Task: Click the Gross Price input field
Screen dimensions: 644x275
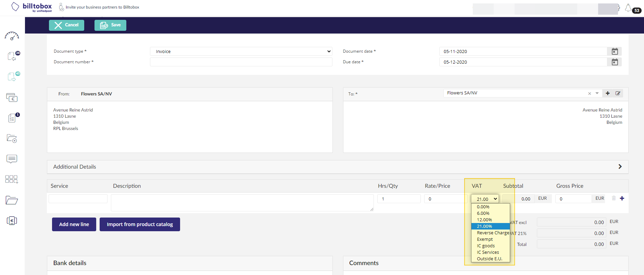Action: 573,199
